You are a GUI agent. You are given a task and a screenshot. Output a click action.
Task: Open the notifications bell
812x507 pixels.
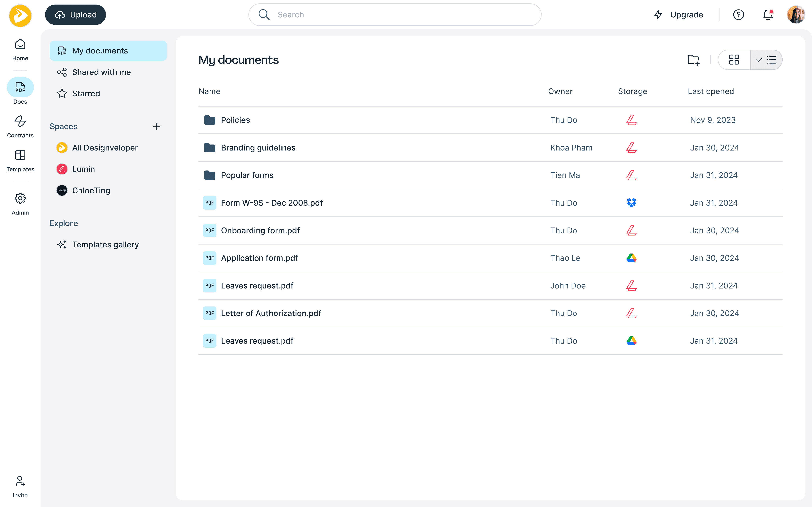(768, 15)
